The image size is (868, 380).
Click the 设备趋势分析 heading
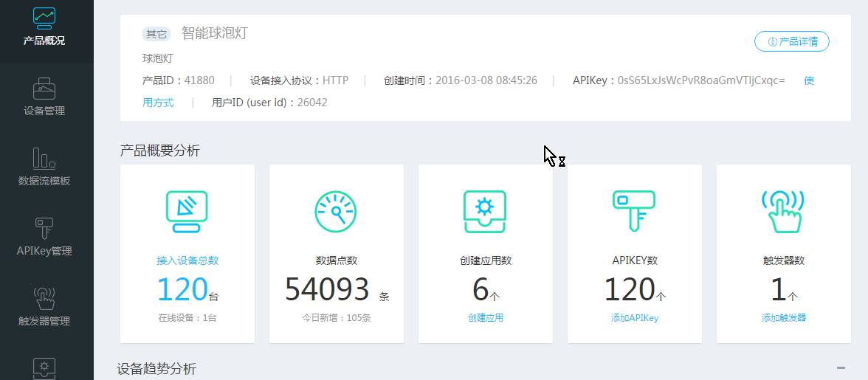tap(156, 369)
